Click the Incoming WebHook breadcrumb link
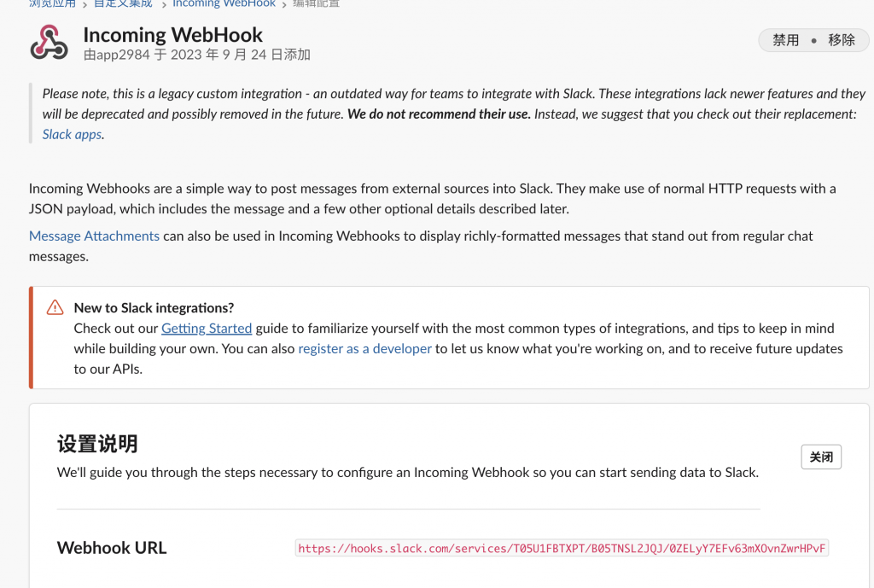874x588 pixels. [224, 3]
